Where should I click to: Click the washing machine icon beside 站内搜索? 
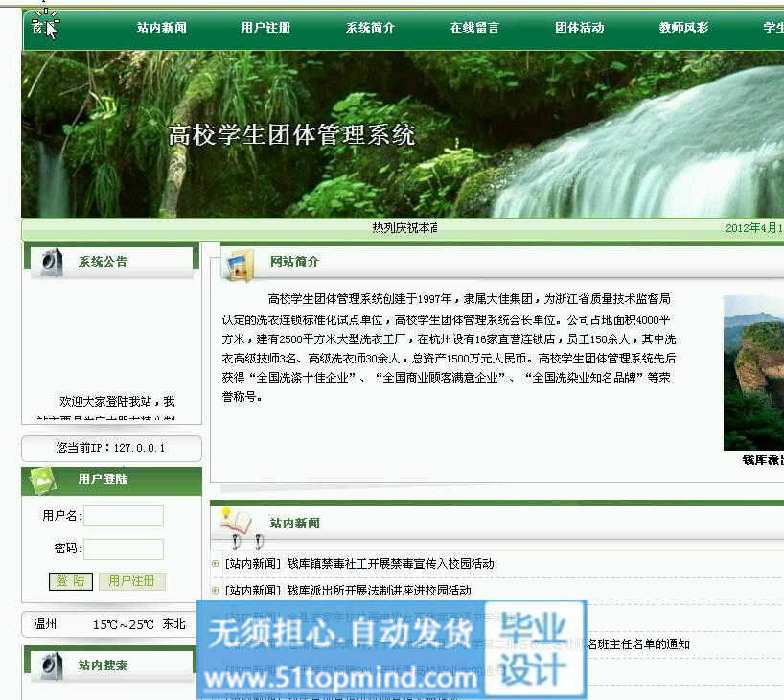[52, 666]
